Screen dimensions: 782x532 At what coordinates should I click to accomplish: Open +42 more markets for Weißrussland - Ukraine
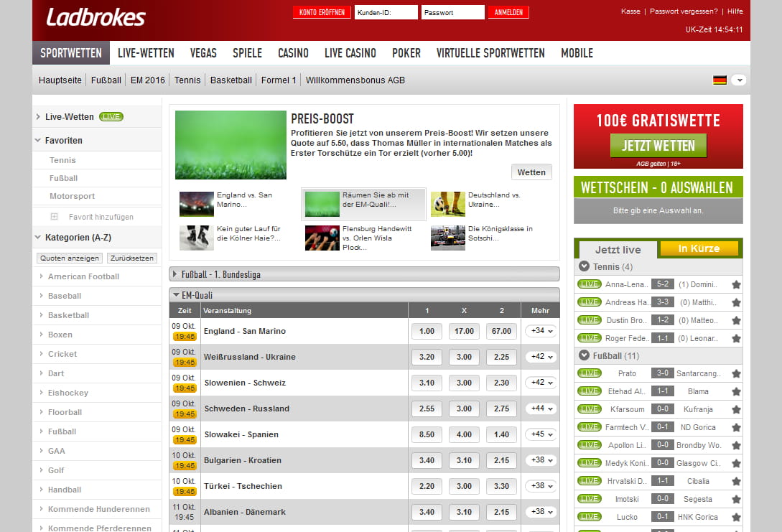(x=541, y=357)
